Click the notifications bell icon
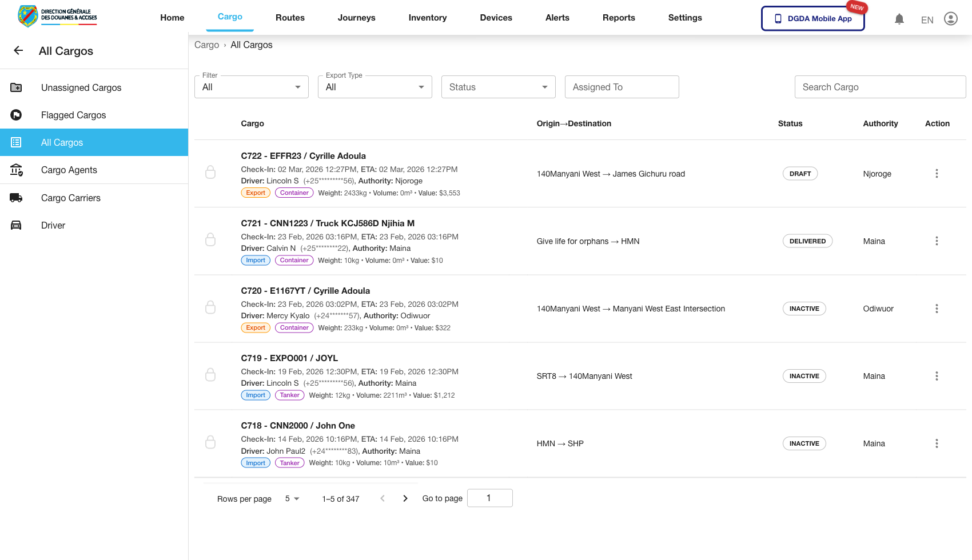The image size is (972, 560). pyautogui.click(x=899, y=19)
